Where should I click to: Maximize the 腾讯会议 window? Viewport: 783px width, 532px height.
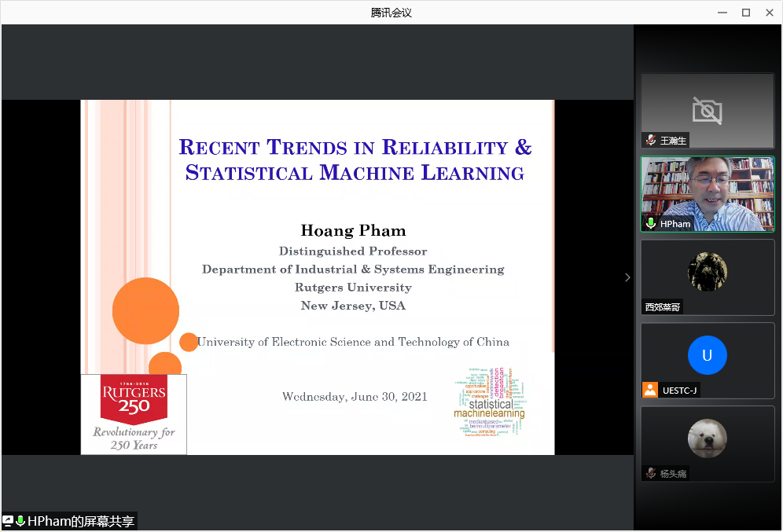(746, 12)
